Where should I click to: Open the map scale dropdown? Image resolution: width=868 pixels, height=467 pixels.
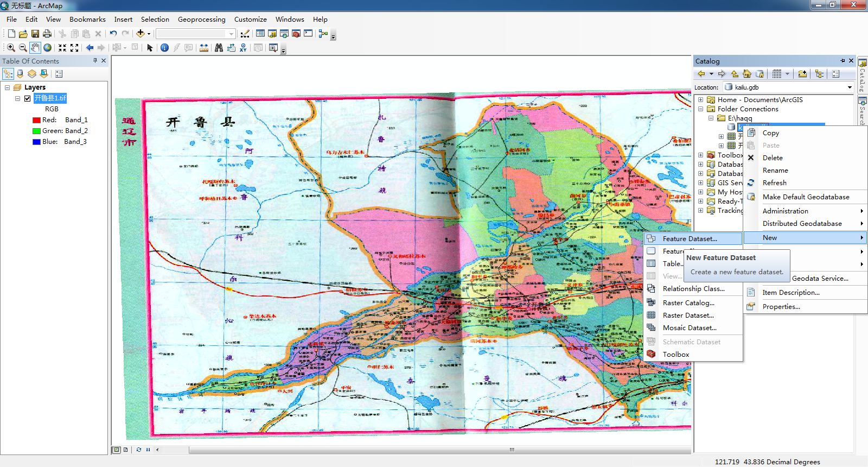coord(232,34)
